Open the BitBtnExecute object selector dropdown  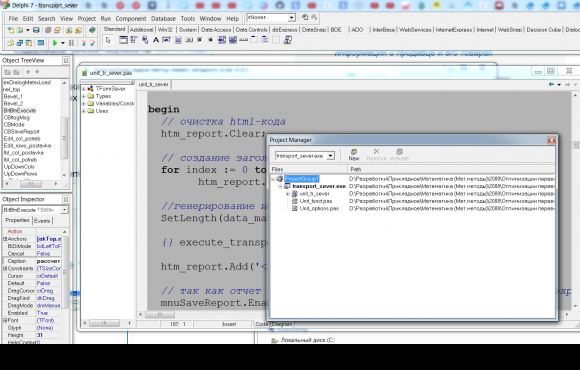pos(65,210)
